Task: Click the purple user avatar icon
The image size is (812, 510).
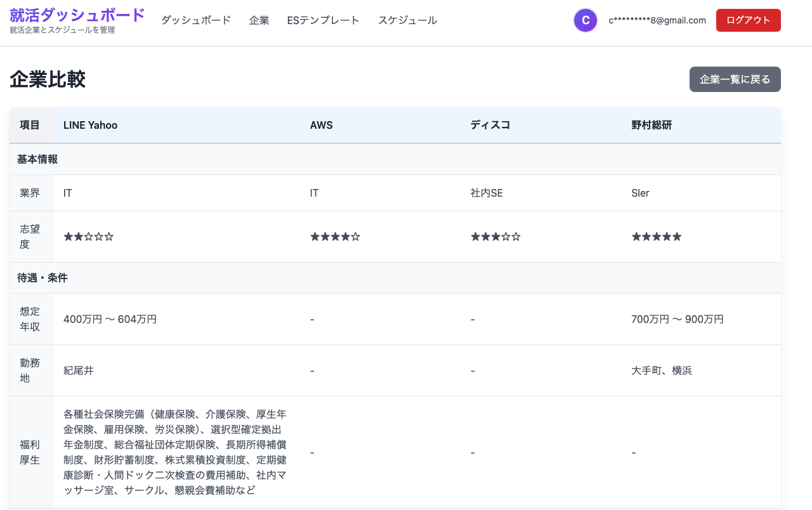Action: [x=586, y=20]
